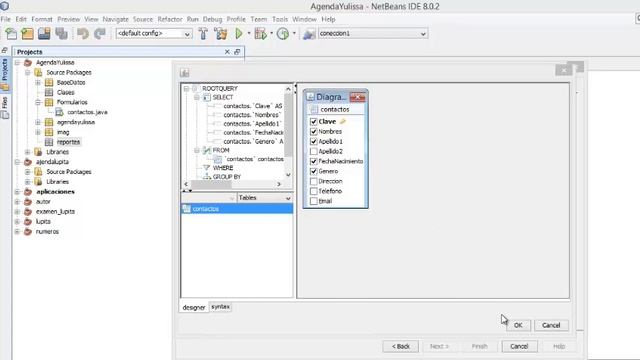Click the Profile Project clock icon
This screenshot has width=640, height=360.
[x=283, y=33]
